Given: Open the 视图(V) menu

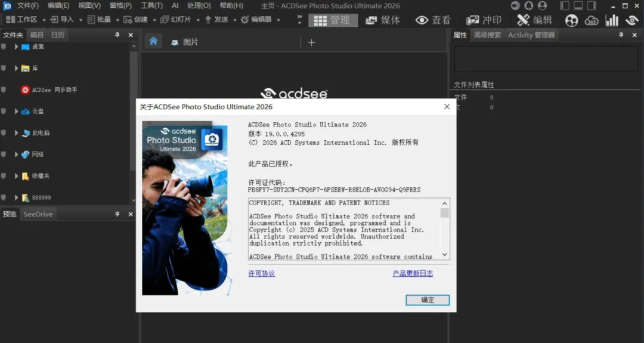Looking at the screenshot, I should [89, 6].
